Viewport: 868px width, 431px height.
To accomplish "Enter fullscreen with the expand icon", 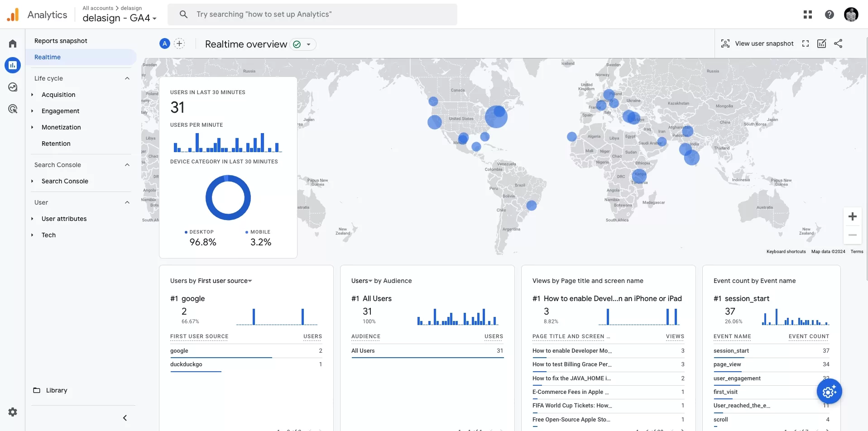I will (806, 43).
